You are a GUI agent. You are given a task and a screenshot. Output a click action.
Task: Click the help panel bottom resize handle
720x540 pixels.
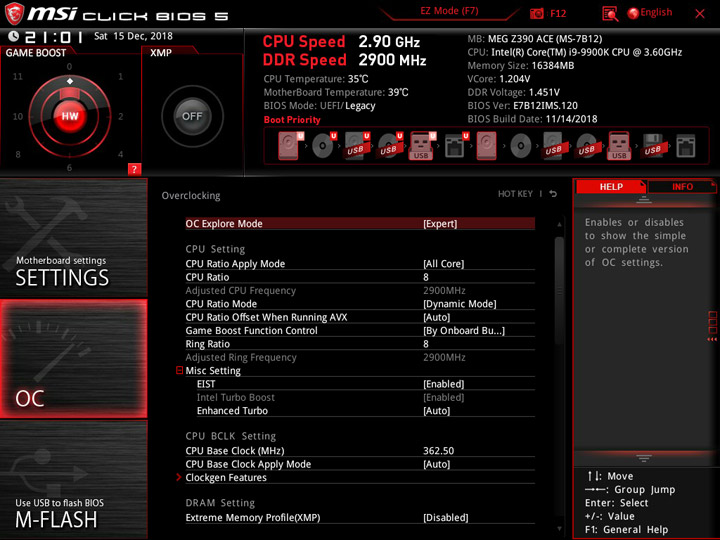click(644, 458)
